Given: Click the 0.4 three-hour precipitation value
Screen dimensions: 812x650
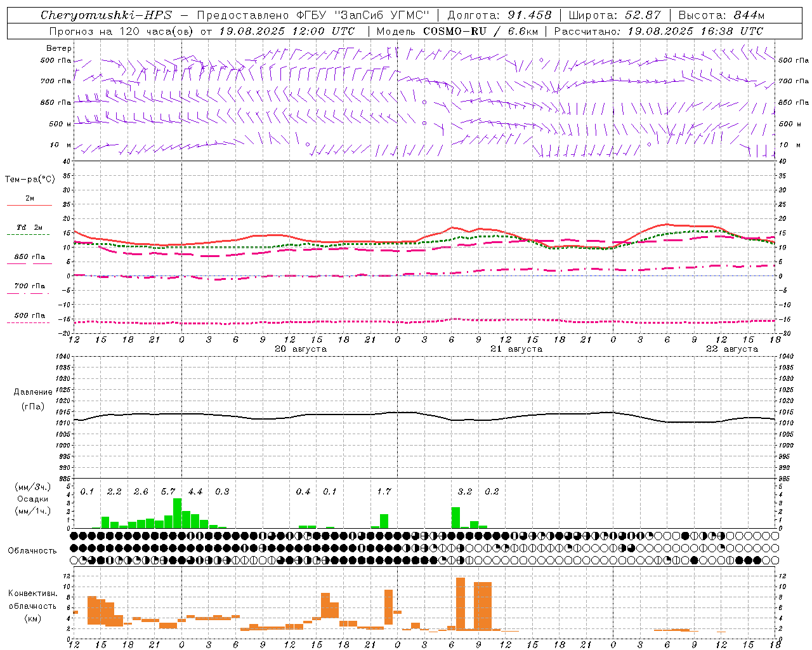Looking at the screenshot, I should (x=303, y=492).
